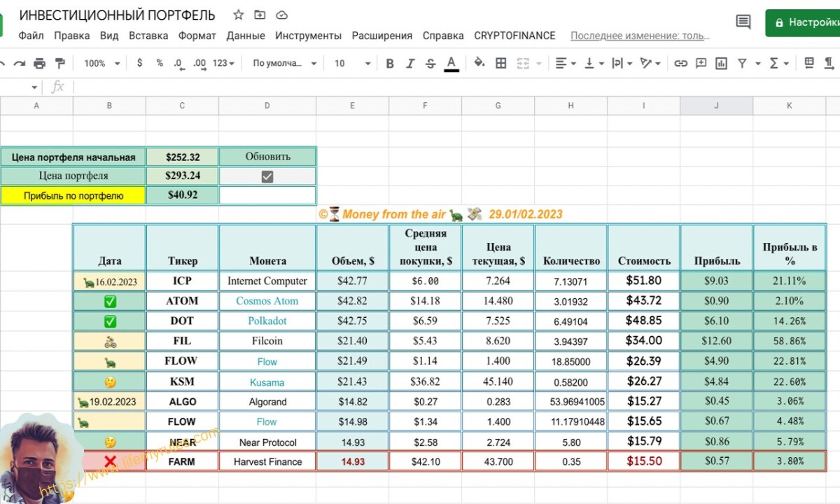The image size is (840, 504).
Task: Toggle bold formatting
Action: tap(390, 63)
